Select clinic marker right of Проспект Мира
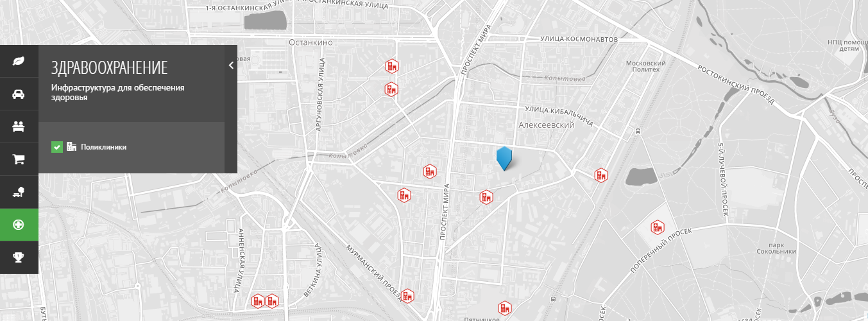This screenshot has height=321, width=868. 487,197
